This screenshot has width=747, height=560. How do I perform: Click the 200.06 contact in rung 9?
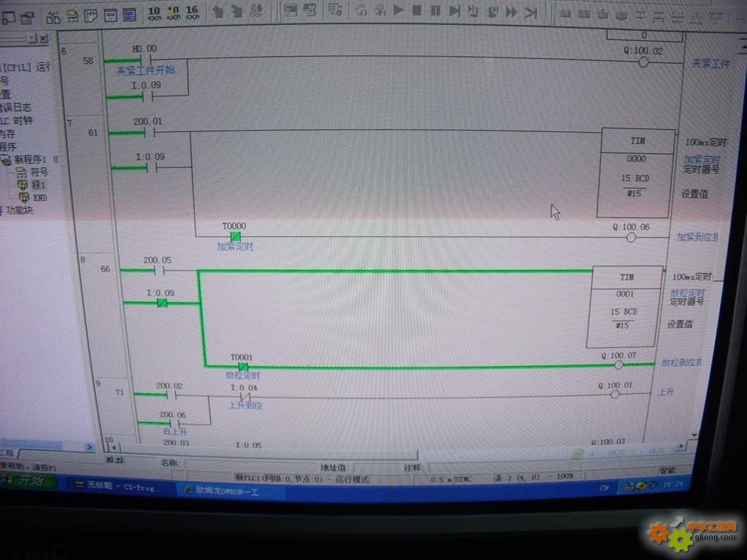click(174, 424)
